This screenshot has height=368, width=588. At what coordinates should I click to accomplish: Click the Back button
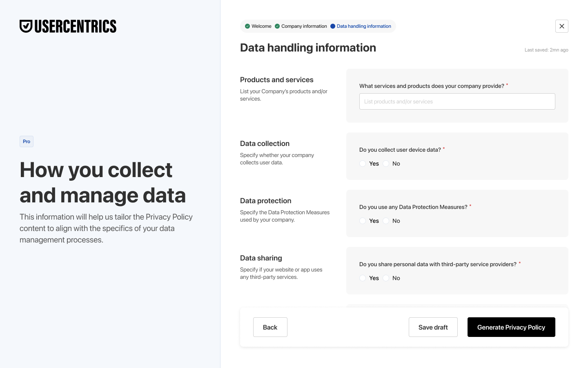(x=270, y=327)
